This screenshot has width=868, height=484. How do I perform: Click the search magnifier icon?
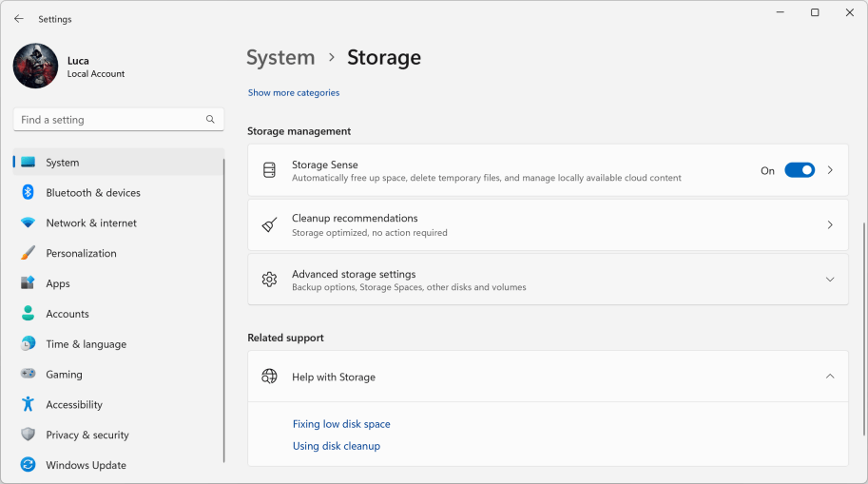[x=210, y=120]
